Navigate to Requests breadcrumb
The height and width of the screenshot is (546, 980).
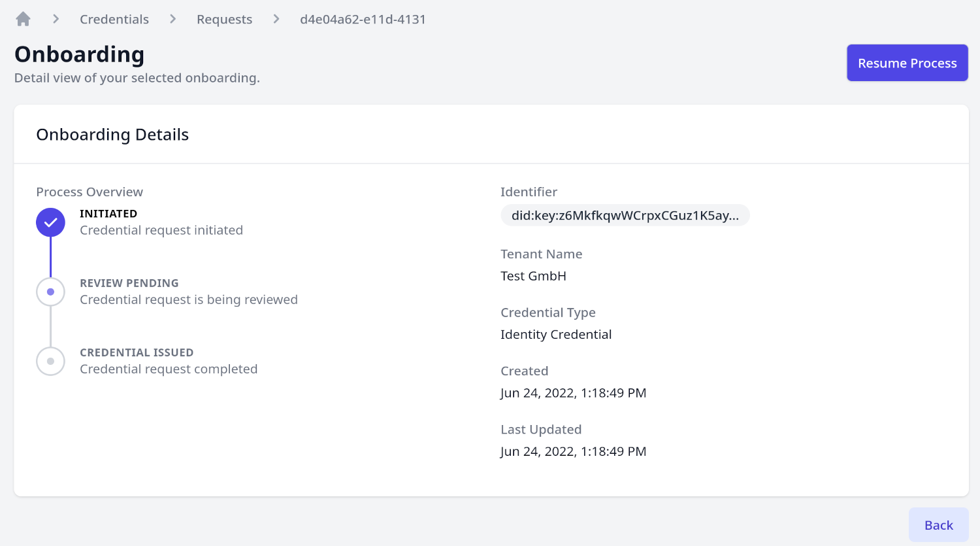[x=224, y=20]
